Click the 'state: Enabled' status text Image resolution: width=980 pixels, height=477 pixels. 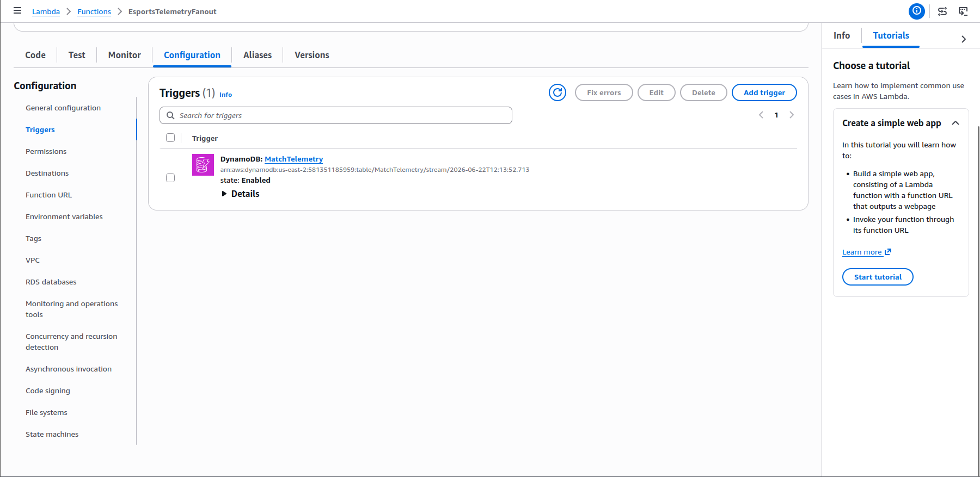245,180
